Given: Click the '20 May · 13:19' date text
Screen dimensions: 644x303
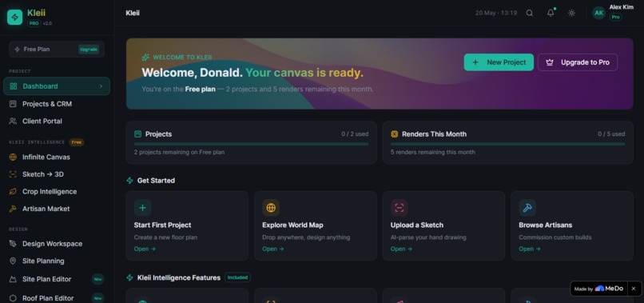Looking at the screenshot, I should [x=496, y=13].
